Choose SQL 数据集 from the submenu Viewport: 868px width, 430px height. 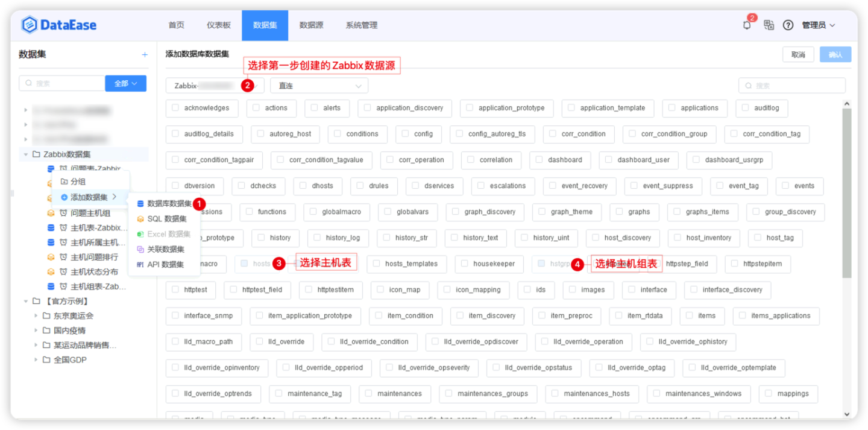[x=165, y=219]
